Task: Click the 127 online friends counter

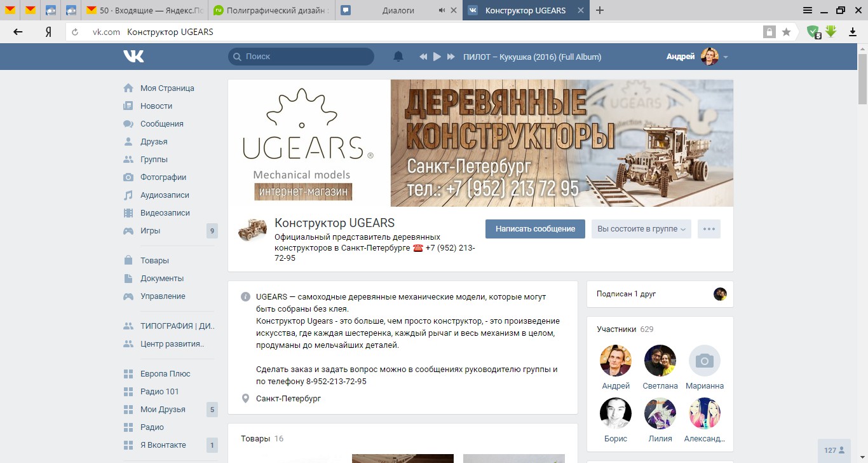Action: (834, 450)
